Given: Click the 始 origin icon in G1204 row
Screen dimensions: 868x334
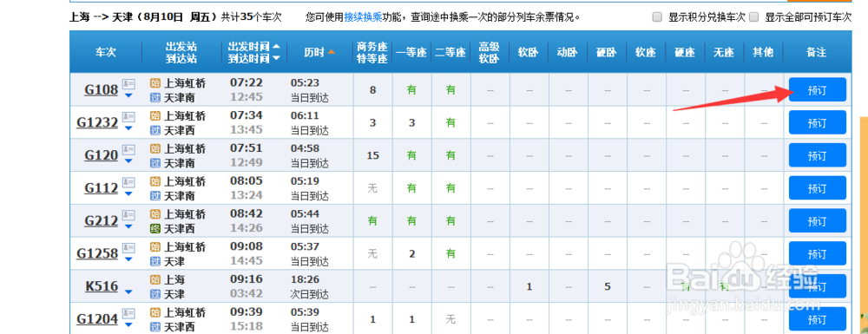Looking at the screenshot, I should pyautogui.click(x=155, y=312).
